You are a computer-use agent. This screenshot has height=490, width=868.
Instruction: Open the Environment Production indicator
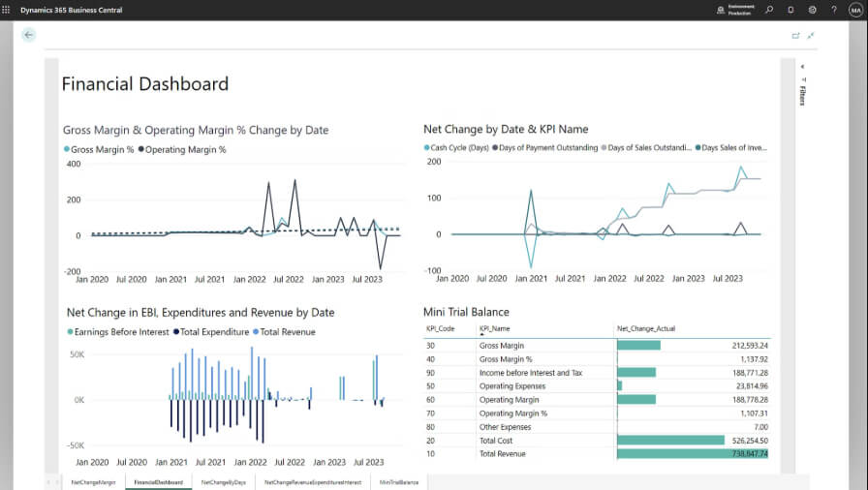coord(735,10)
